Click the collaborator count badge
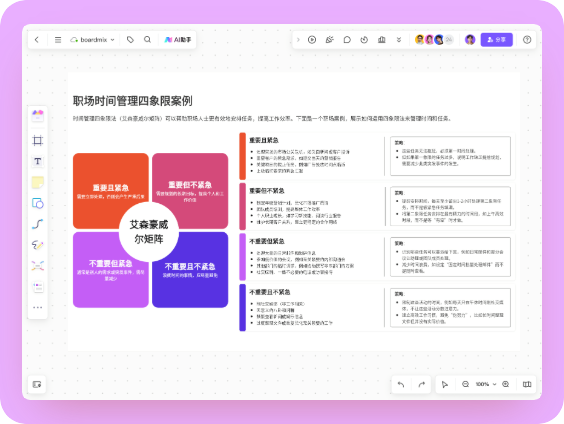The image size is (564, 424). pyautogui.click(x=449, y=40)
